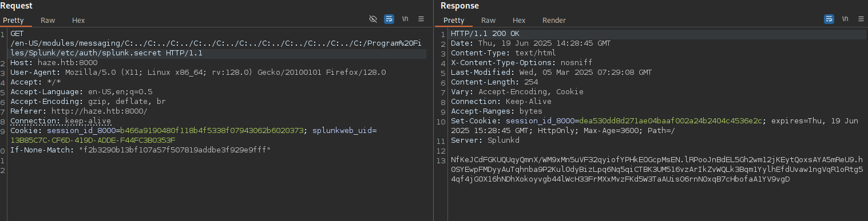868x221 pixels.
Task: Switch to Hex tab in Request
Action: click(78, 20)
